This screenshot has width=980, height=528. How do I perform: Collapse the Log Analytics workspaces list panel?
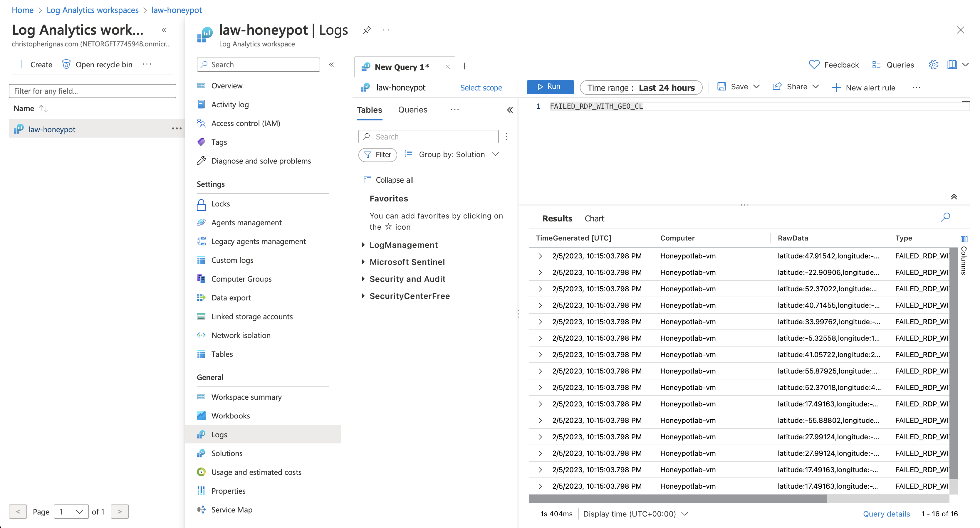tap(164, 30)
